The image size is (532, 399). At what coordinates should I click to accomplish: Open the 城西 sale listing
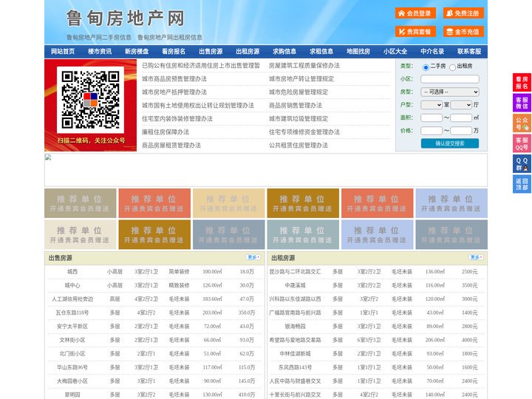tap(72, 271)
